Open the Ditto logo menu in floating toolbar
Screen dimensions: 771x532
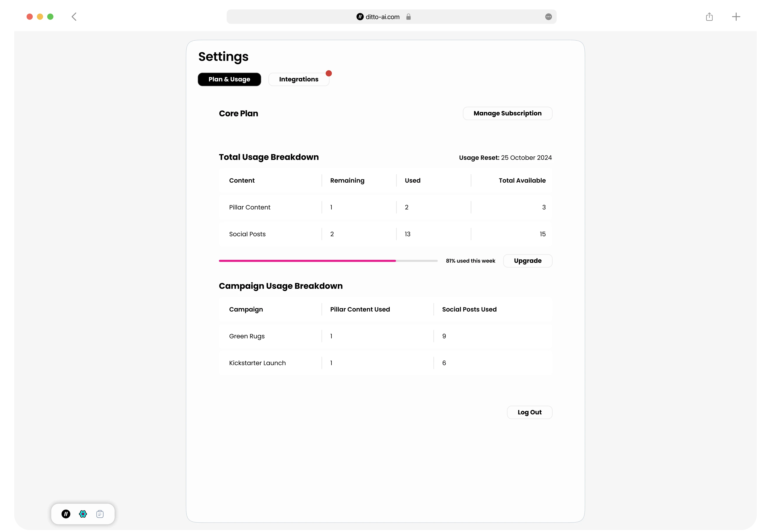(66, 514)
